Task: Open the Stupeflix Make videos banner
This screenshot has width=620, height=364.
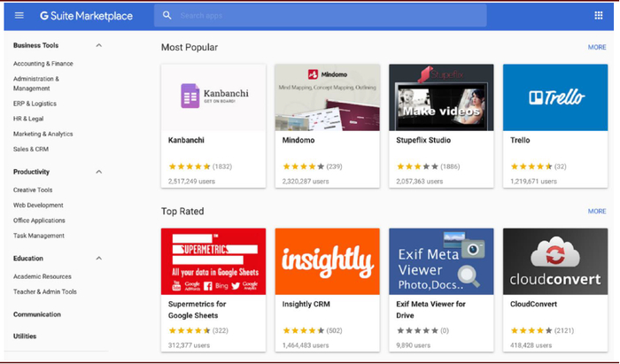Action: tap(441, 97)
